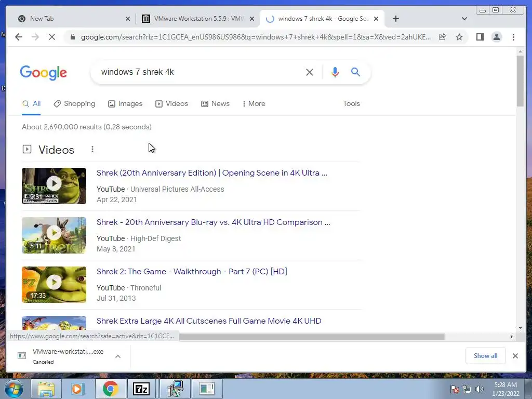Expand the More search categories menu

(254, 104)
